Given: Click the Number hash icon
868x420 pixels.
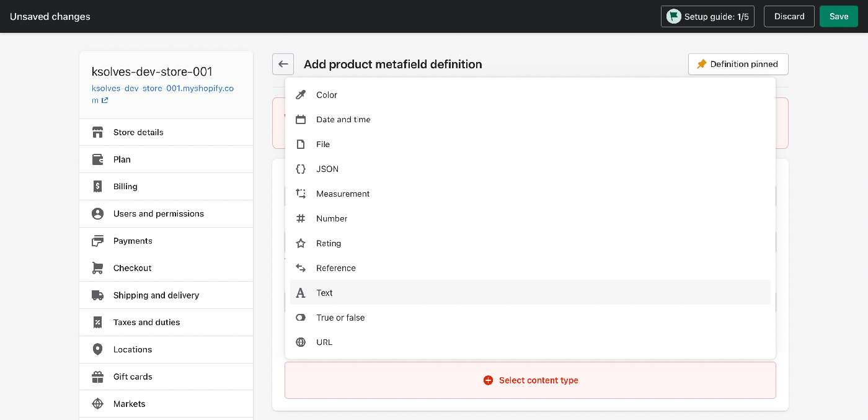Looking at the screenshot, I should click(301, 218).
